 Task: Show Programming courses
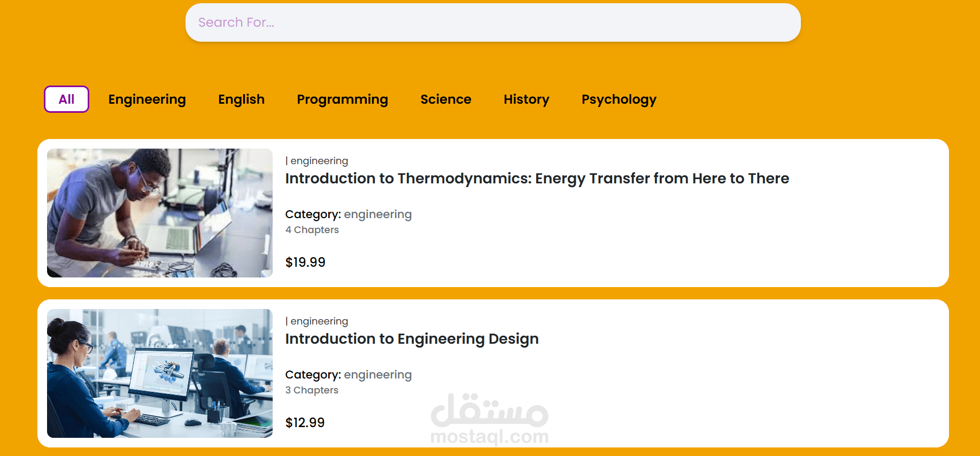point(342,99)
